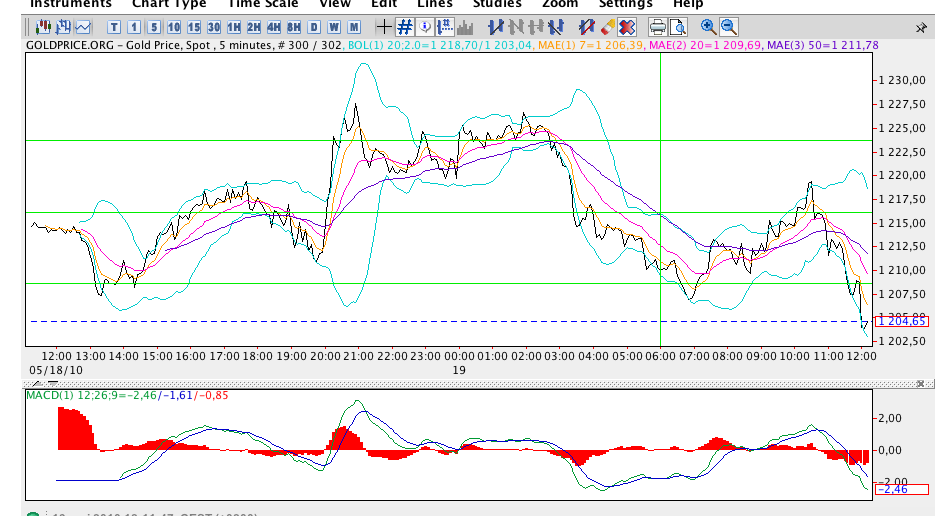948x516 pixels.
Task: Close the MACD panel with its X
Action: click(921, 383)
